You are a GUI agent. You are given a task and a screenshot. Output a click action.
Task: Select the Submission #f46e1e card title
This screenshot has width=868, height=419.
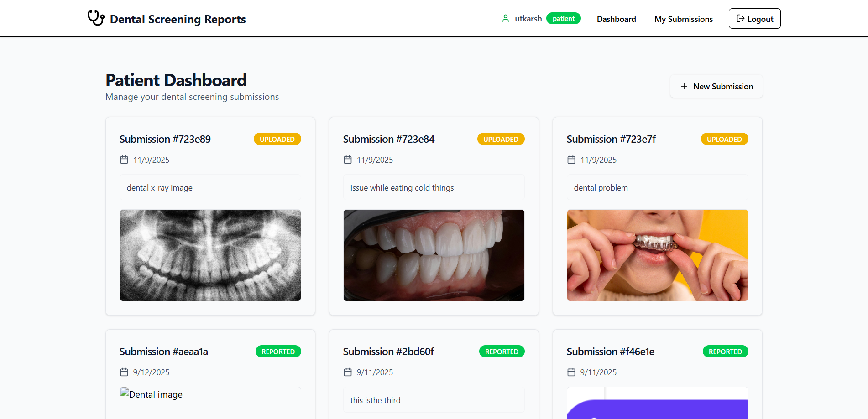(x=610, y=352)
